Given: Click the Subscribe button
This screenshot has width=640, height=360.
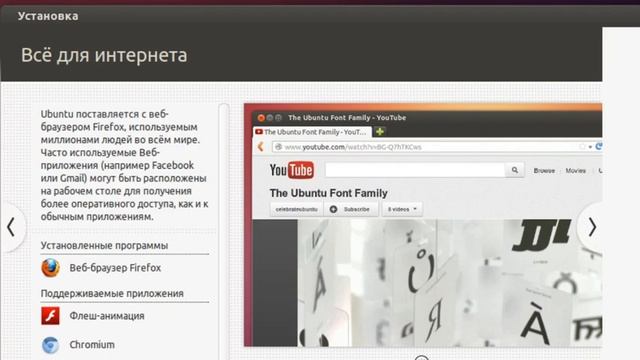Looking at the screenshot, I should tap(351, 209).
